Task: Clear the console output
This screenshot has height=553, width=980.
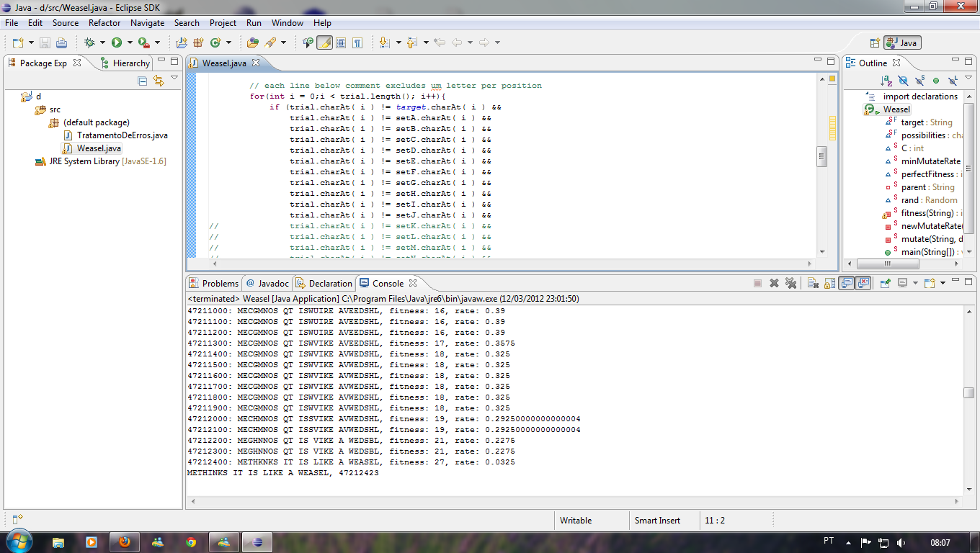Action: [813, 284]
